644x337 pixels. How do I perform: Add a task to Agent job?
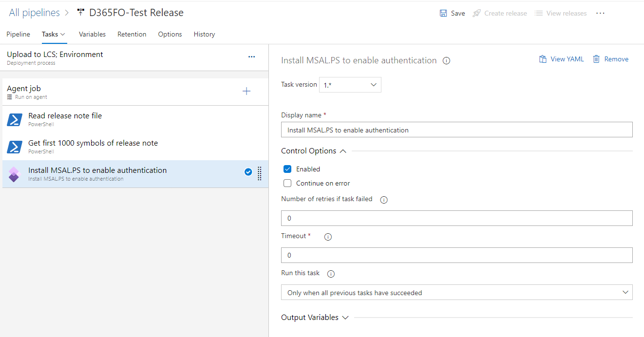246,91
